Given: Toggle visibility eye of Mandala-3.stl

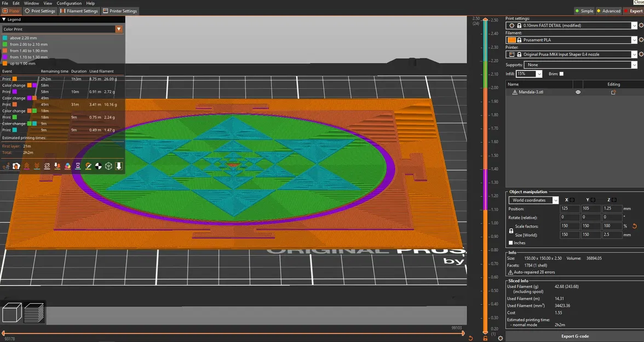Looking at the screenshot, I should (x=578, y=92).
